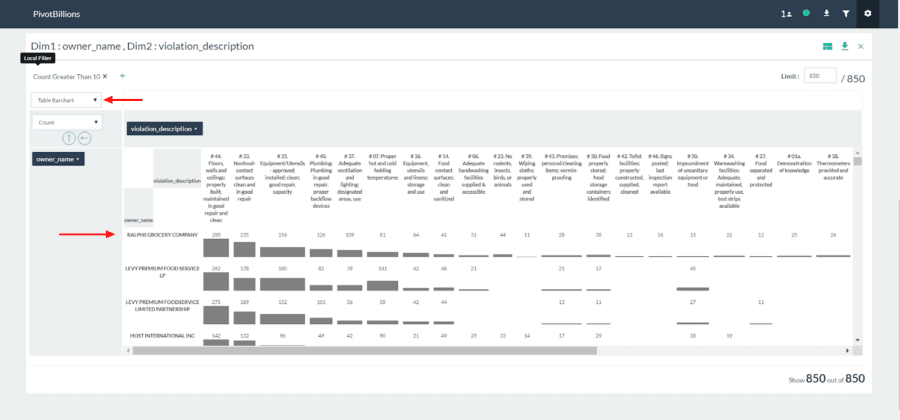The image size is (900, 420).
Task: Click column header # 40. Plumbing
Action: (321, 181)
